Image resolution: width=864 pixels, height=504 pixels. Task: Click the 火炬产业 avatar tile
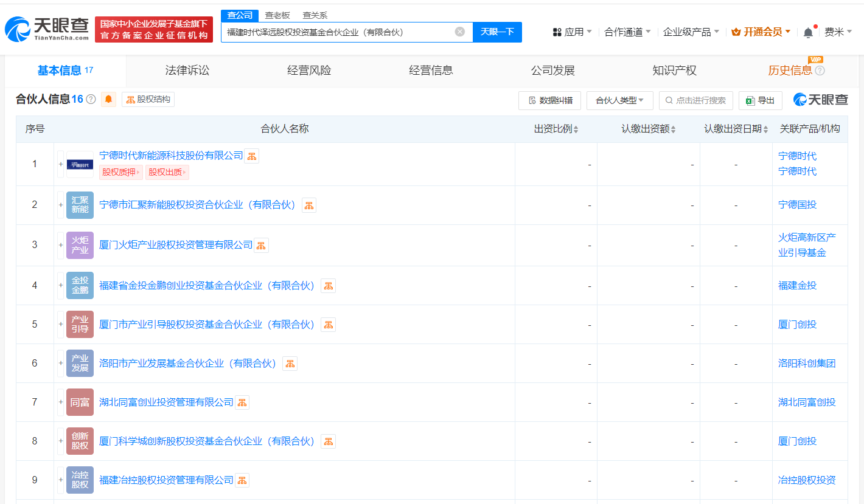(80, 245)
